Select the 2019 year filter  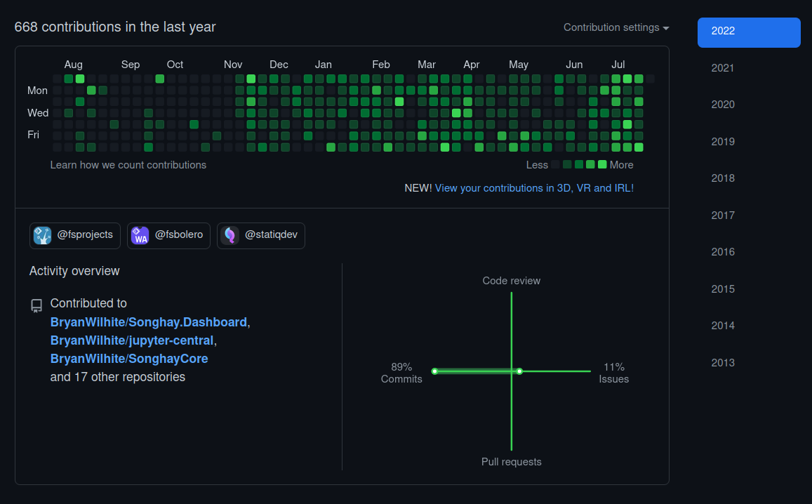tap(722, 141)
